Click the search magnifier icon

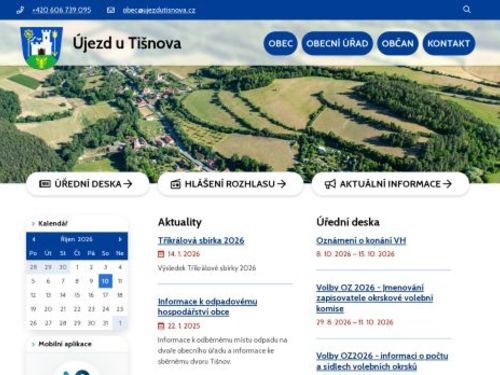467,9
